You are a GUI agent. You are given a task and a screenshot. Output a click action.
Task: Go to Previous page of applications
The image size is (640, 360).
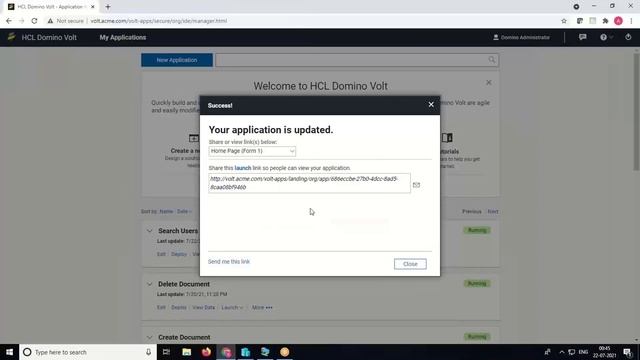coord(471,211)
